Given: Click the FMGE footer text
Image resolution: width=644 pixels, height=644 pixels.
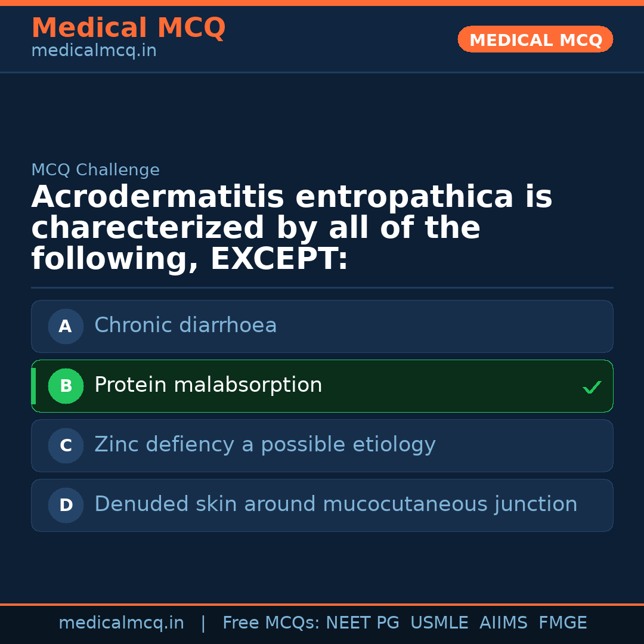Looking at the screenshot, I should click(x=562, y=623).
